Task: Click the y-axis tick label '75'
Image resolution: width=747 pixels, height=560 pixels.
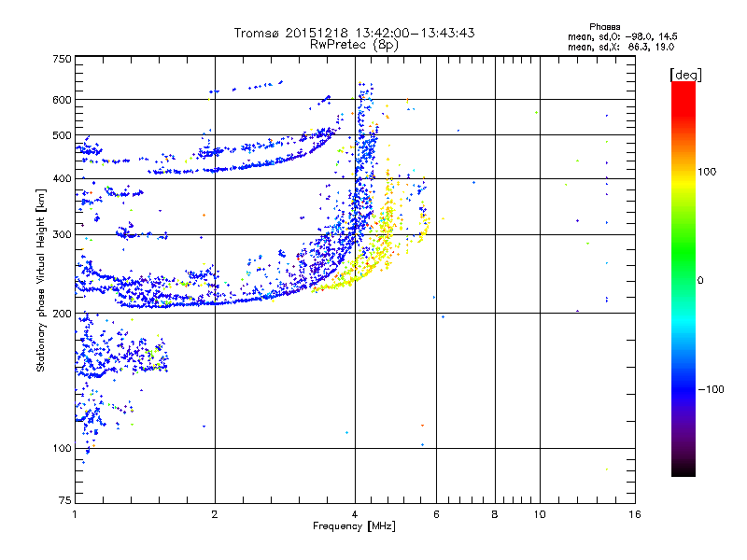Action: [65, 500]
